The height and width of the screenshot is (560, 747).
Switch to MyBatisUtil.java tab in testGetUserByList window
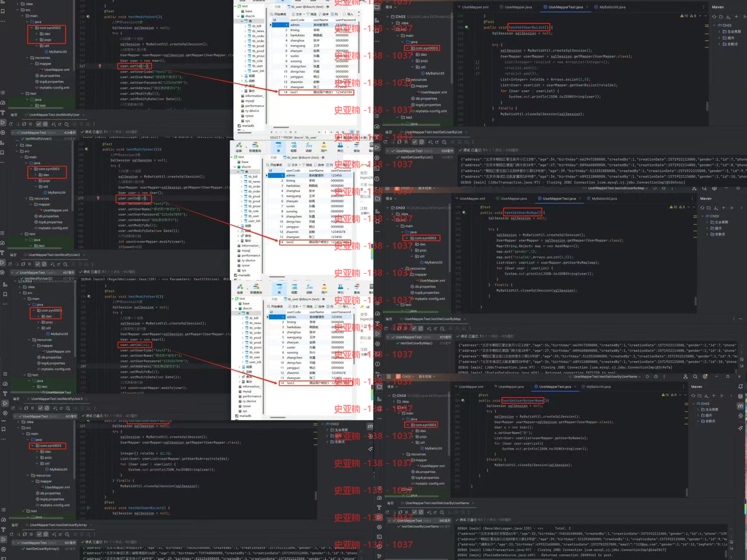pos(610,7)
